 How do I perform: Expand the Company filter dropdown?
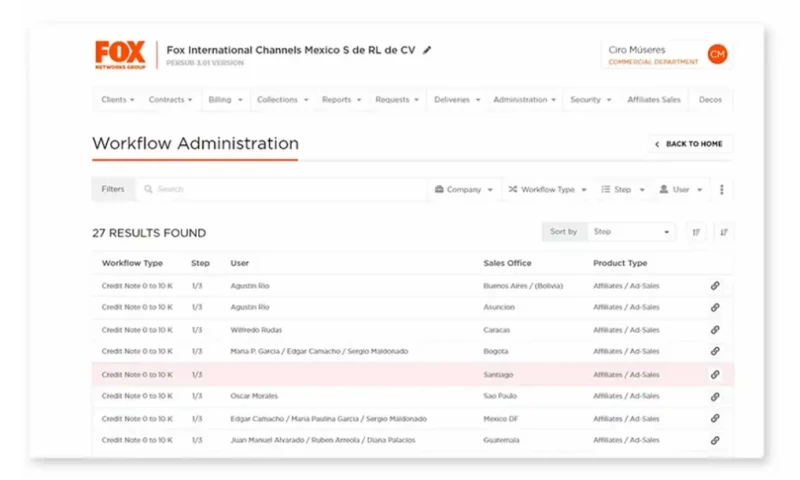[464, 189]
